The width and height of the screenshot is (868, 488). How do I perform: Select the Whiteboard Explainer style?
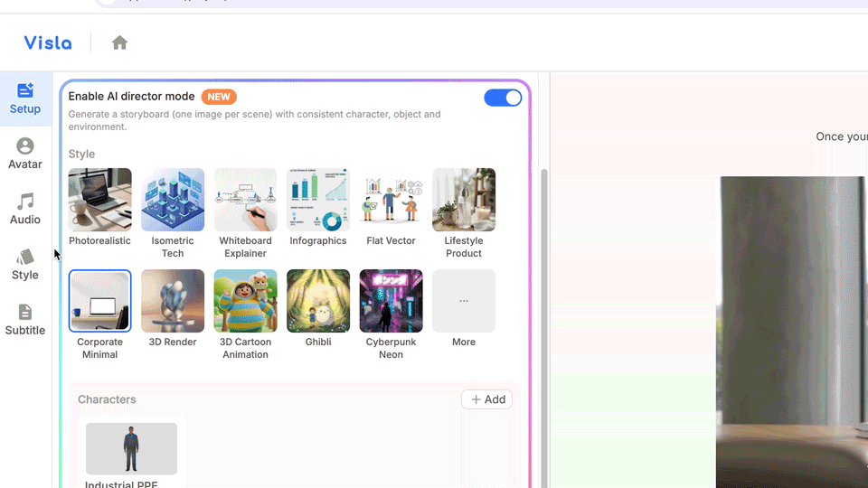click(x=245, y=200)
